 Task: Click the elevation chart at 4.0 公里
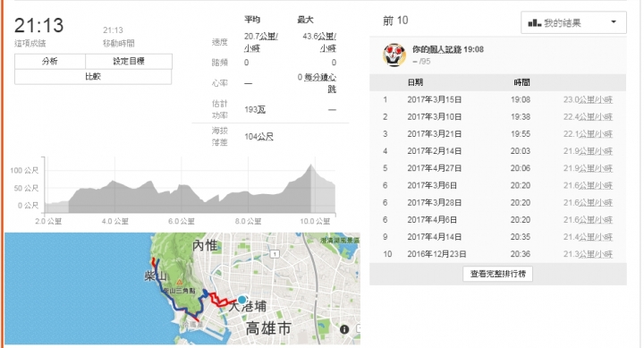114,197
